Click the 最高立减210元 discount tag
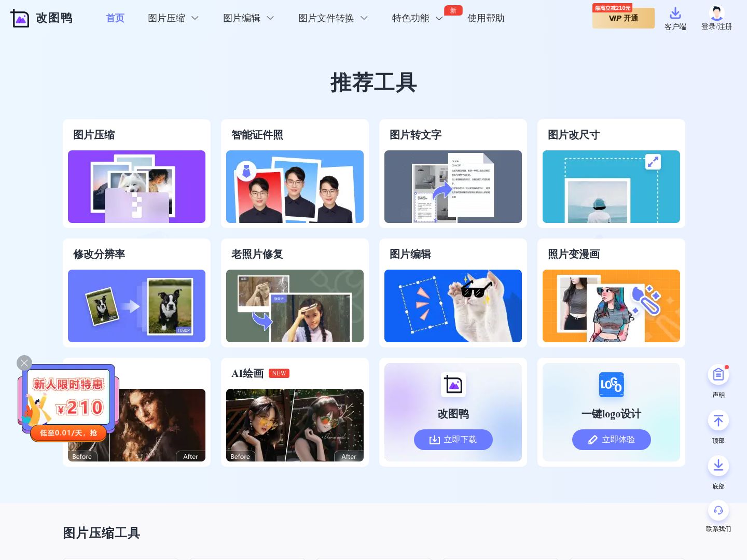 pyautogui.click(x=613, y=8)
